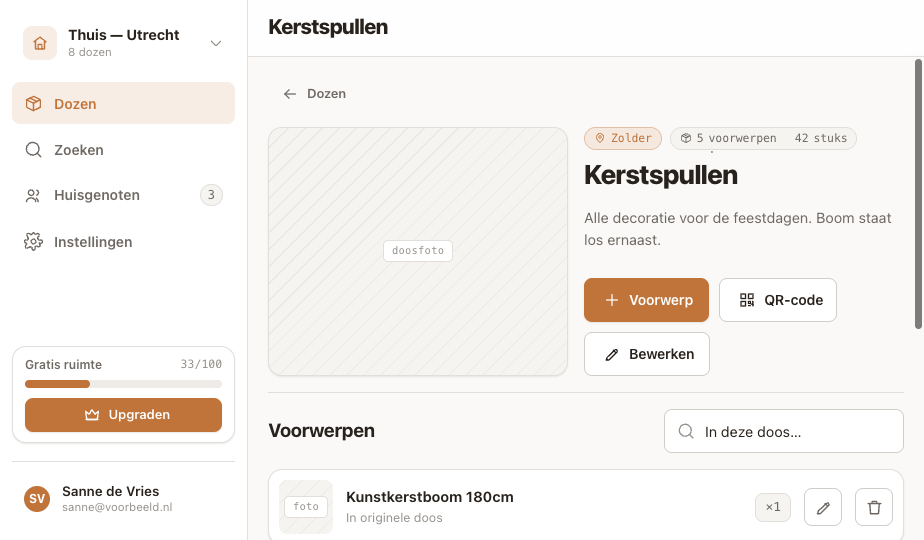
Task: Click the Upgraden button
Action: [x=123, y=415]
